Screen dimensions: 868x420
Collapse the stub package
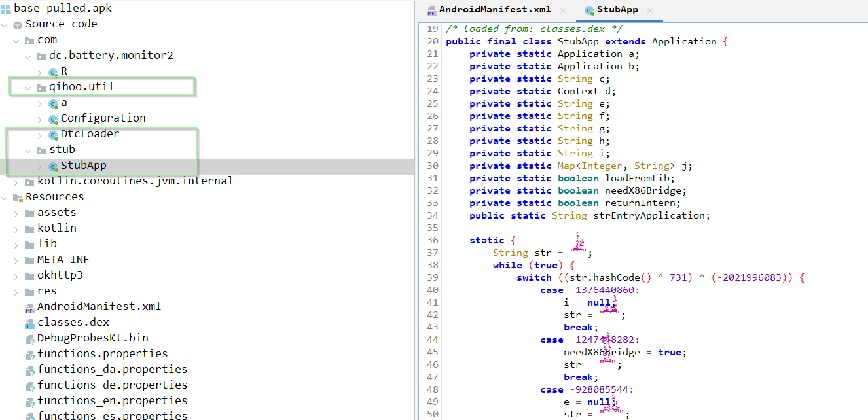click(x=29, y=150)
